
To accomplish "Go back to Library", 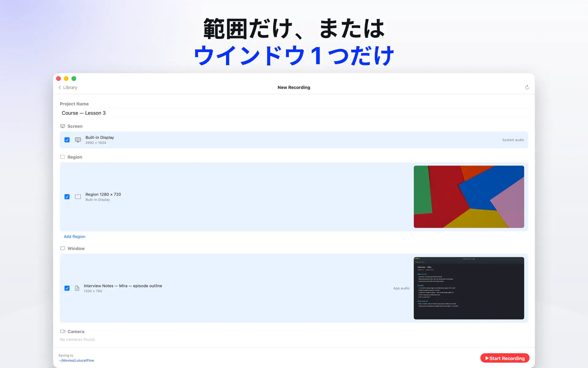I will click(68, 87).
